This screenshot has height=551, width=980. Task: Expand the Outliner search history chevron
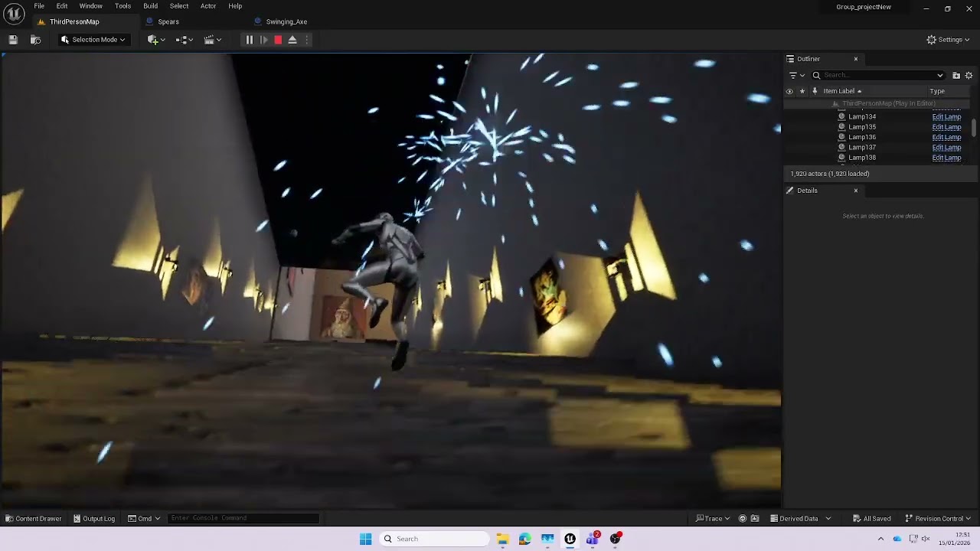coord(940,75)
